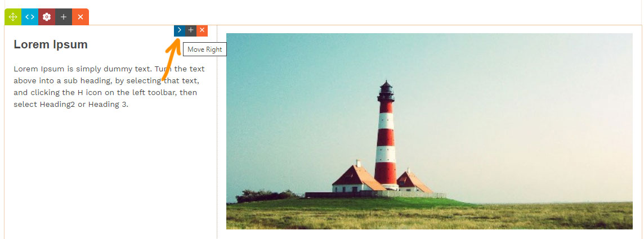Remove the column with the small orange X
The height and width of the screenshot is (239, 644).
point(202,30)
